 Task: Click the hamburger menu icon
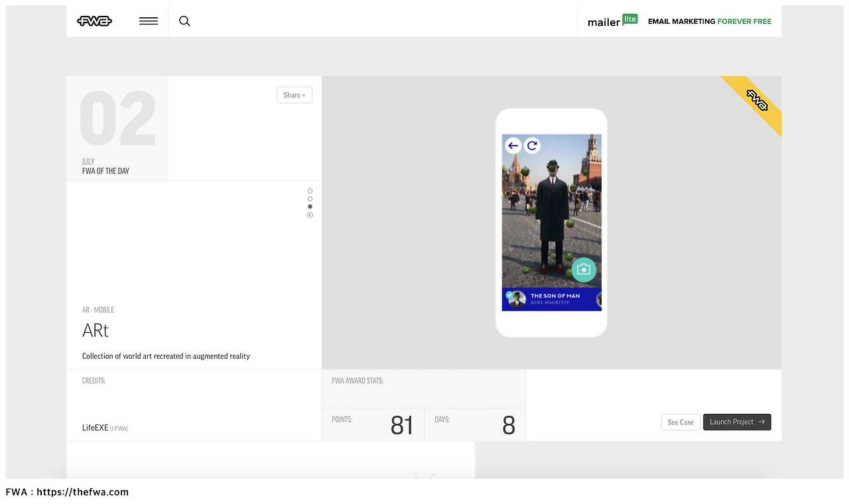(148, 21)
